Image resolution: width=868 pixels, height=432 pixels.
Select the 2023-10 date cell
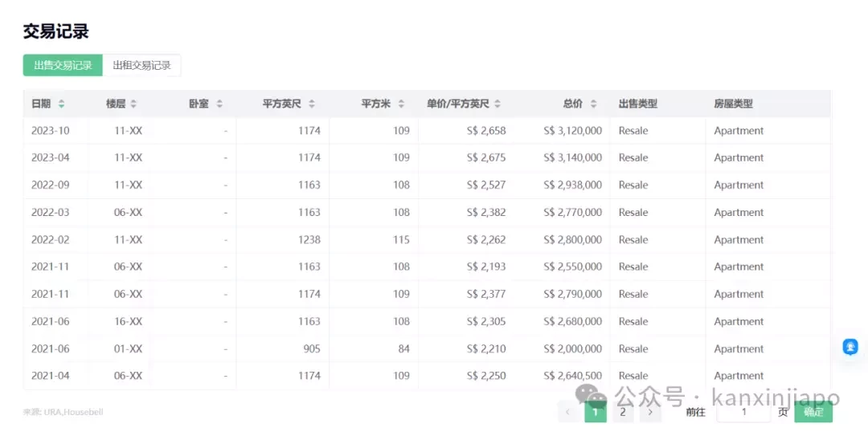pyautogui.click(x=51, y=131)
